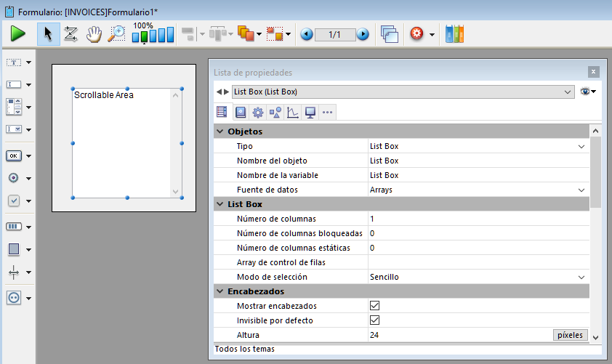Screen dimensions: 612x364
Task: Close the Lista de propiedades panel
Action: [x=594, y=72]
